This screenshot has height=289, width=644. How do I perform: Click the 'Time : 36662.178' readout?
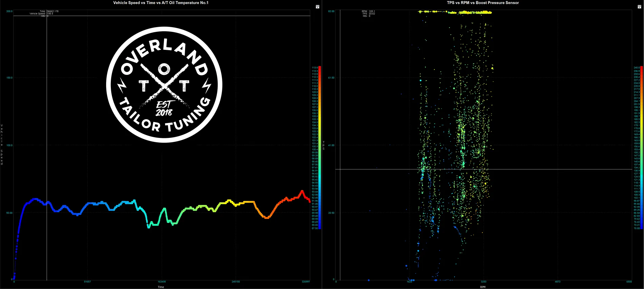pyautogui.click(x=49, y=11)
